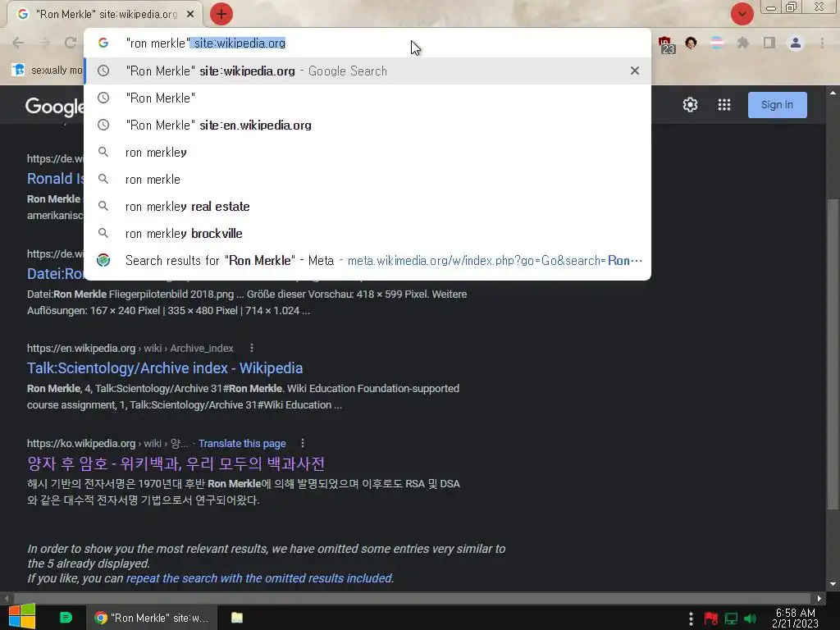This screenshot has height=630, width=840.
Task: Open File Explorer from the taskbar
Action: pos(237,618)
